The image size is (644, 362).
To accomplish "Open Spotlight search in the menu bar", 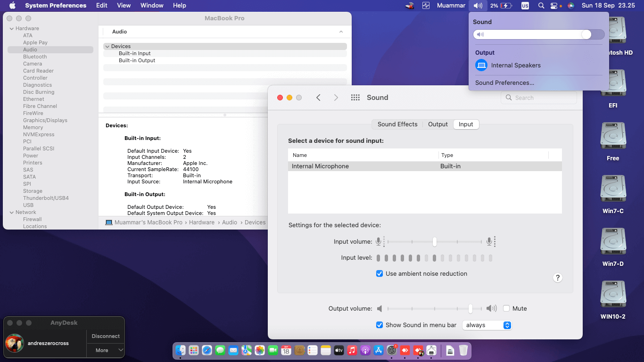I will (541, 6).
